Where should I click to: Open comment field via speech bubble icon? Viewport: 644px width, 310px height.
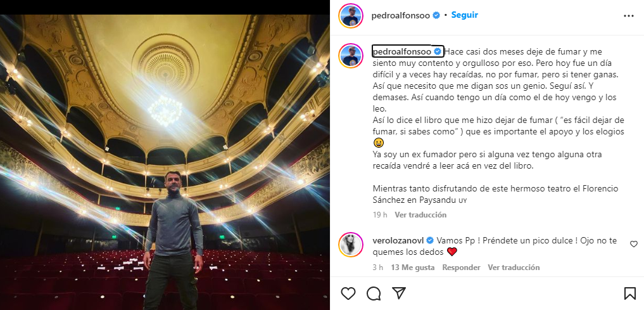pyautogui.click(x=374, y=293)
